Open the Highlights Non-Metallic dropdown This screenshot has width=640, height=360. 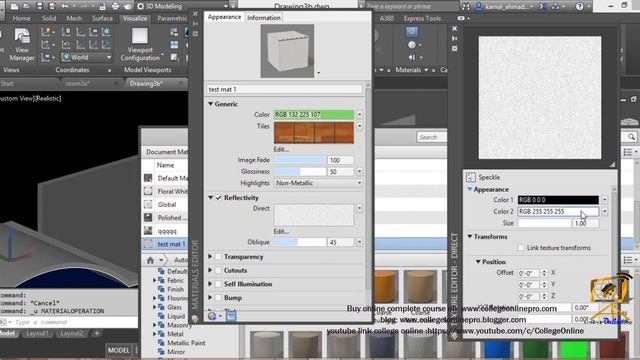click(318, 183)
